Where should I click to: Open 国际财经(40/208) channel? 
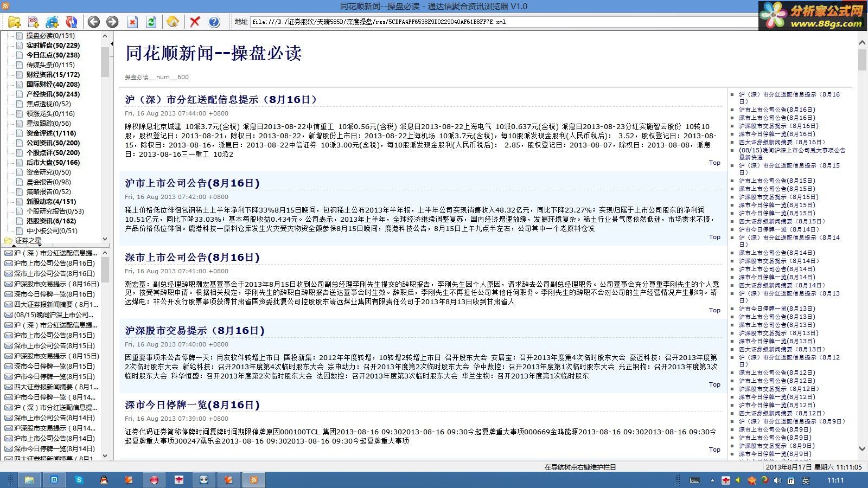pyautogui.click(x=53, y=85)
